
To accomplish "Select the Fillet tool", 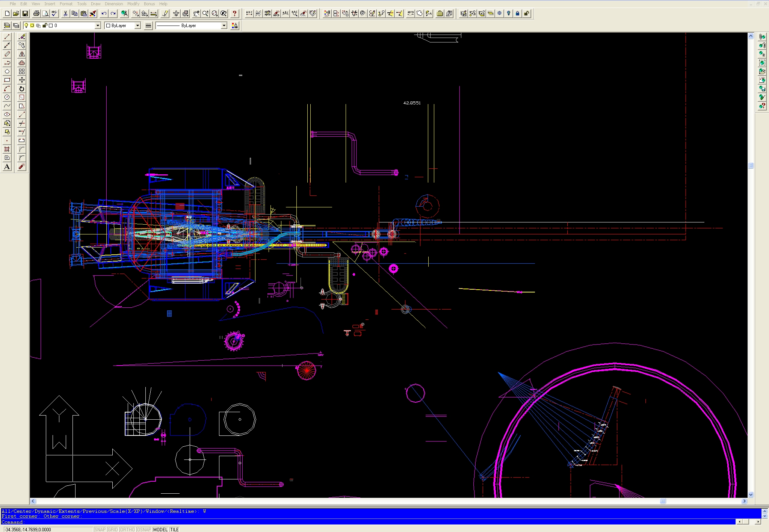I will 22,158.
